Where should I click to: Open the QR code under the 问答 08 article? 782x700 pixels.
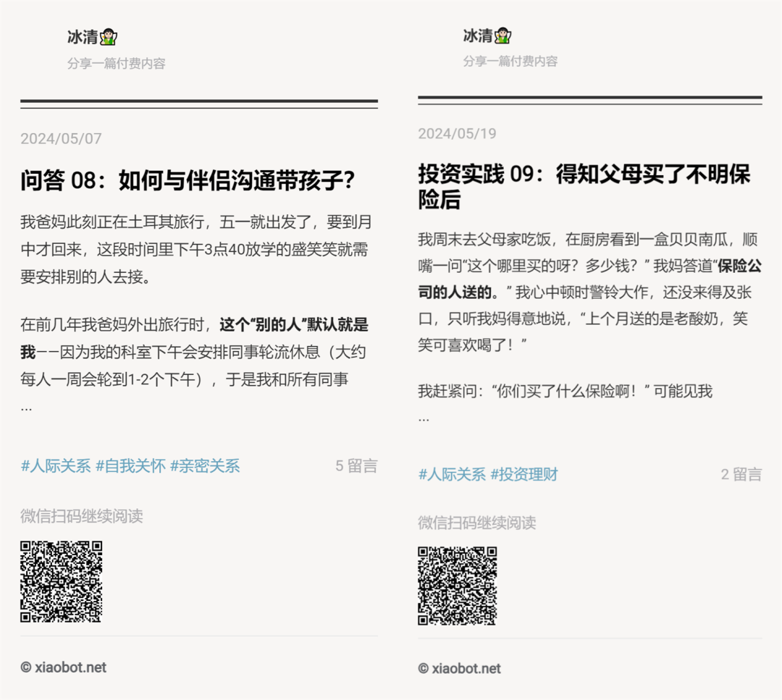click(x=62, y=581)
